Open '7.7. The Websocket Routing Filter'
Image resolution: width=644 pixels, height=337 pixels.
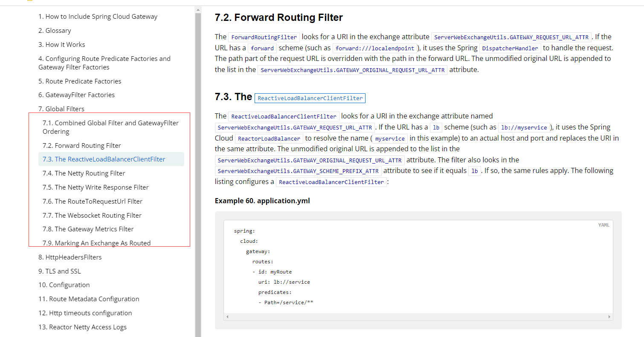click(92, 216)
